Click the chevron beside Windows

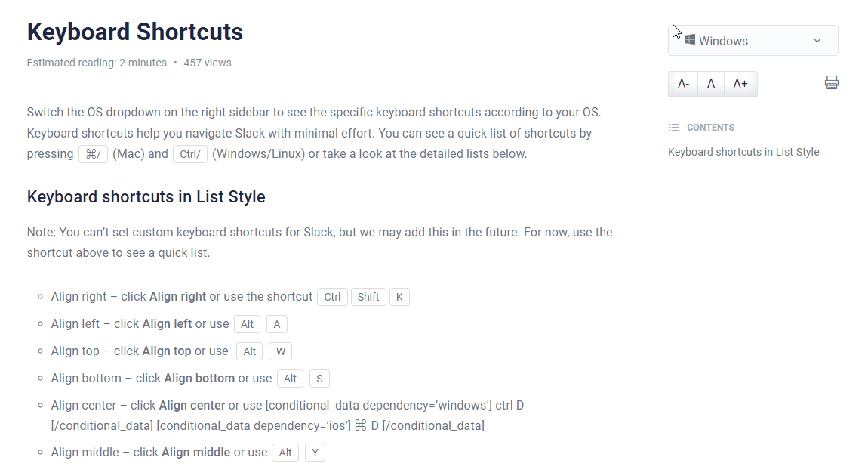[x=817, y=40]
